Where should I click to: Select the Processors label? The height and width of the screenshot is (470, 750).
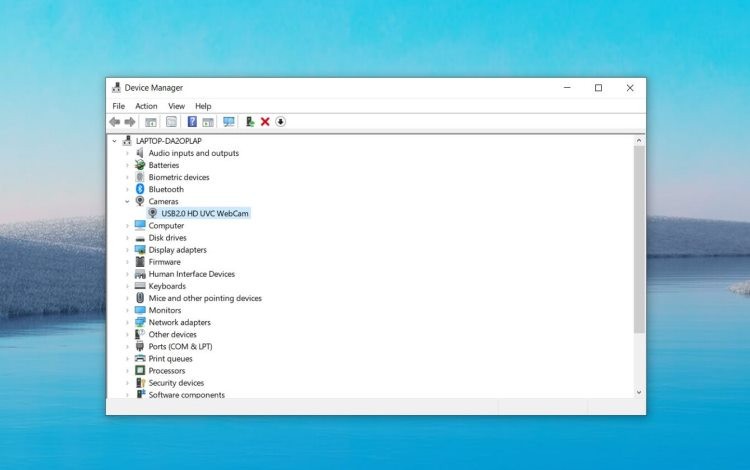[166, 371]
